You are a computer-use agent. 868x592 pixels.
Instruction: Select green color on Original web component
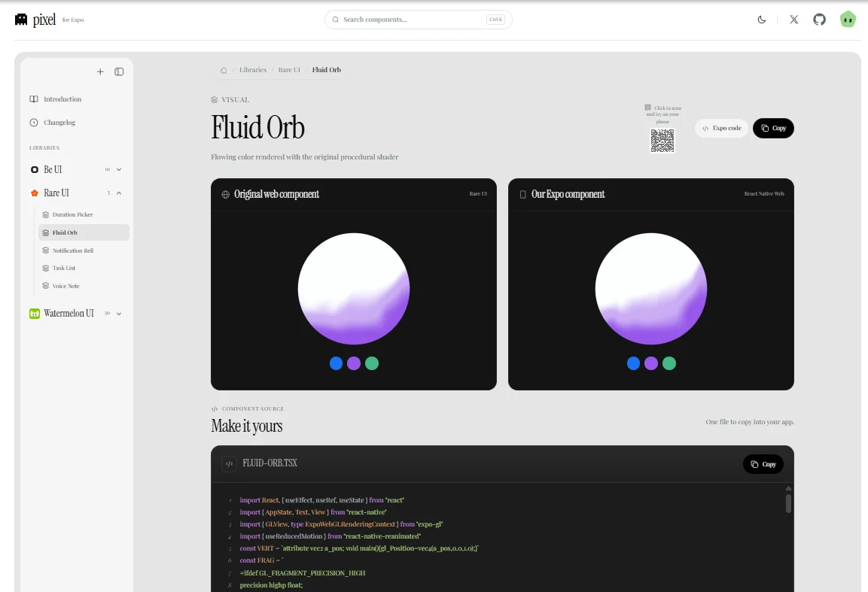pos(372,363)
